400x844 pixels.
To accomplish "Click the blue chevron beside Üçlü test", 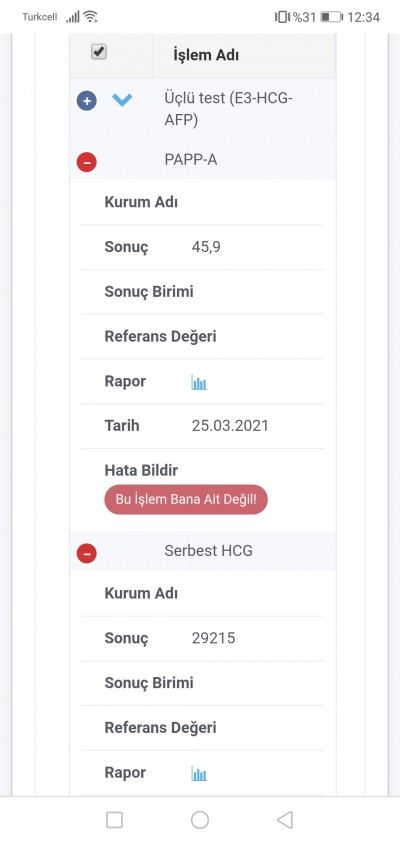I will 122,100.
